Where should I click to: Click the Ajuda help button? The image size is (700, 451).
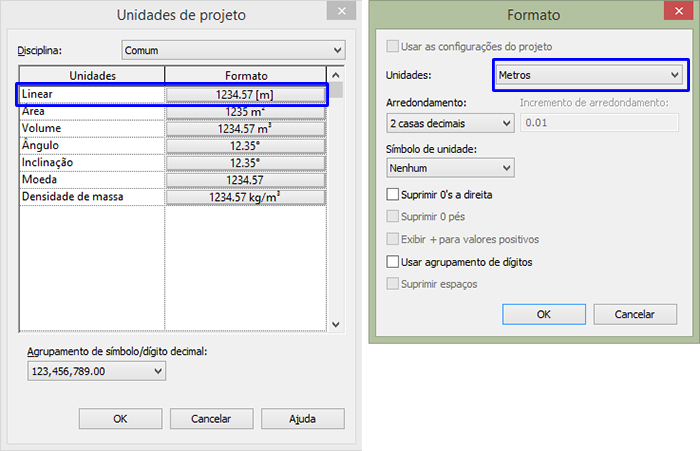click(x=302, y=418)
